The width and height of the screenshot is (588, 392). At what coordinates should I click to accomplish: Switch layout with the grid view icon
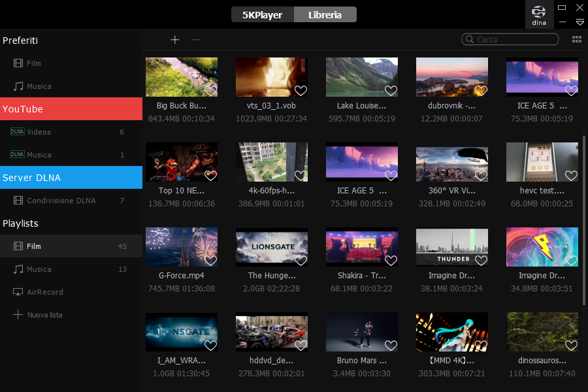click(x=577, y=39)
